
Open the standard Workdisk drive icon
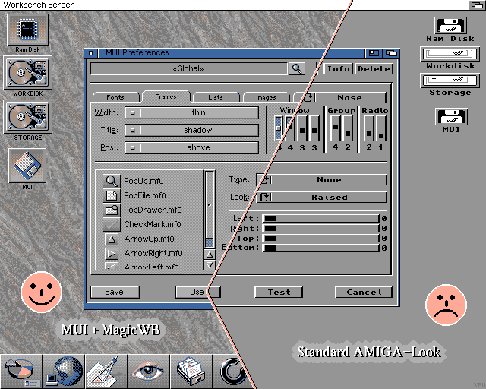pos(450,54)
